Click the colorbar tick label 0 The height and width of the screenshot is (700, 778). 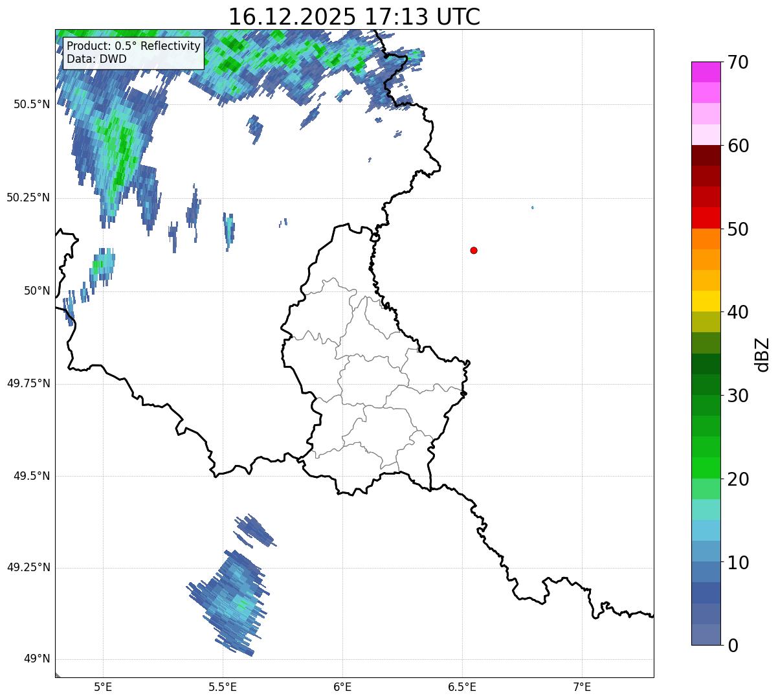point(733,646)
